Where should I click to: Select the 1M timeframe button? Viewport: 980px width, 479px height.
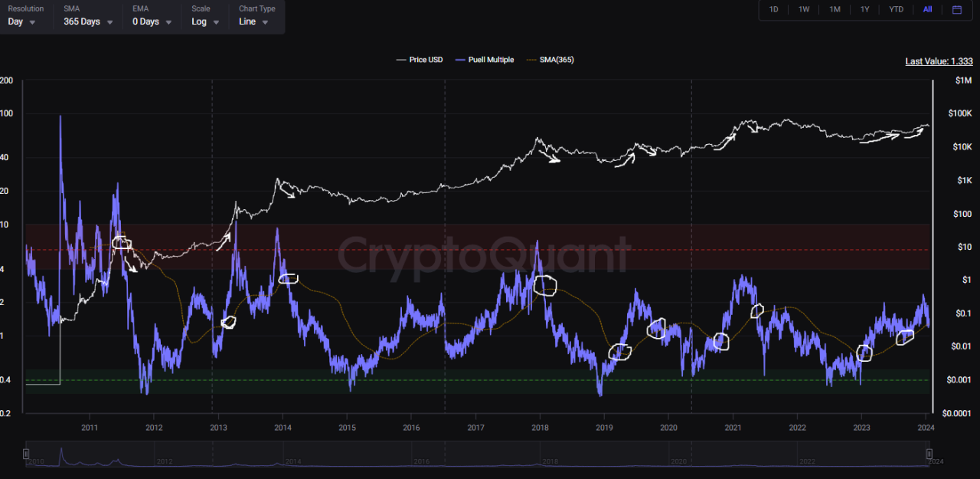click(x=835, y=10)
